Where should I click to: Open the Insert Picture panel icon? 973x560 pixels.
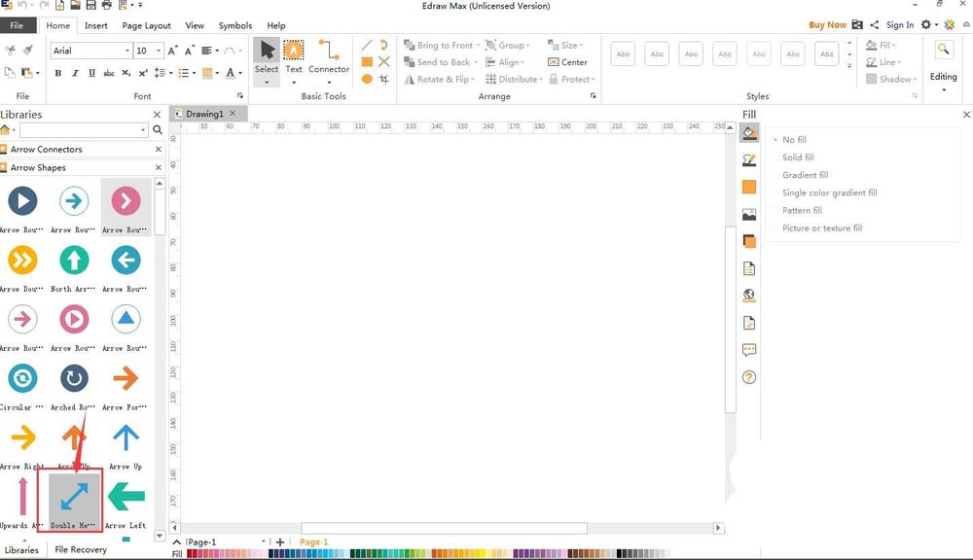pos(749,215)
